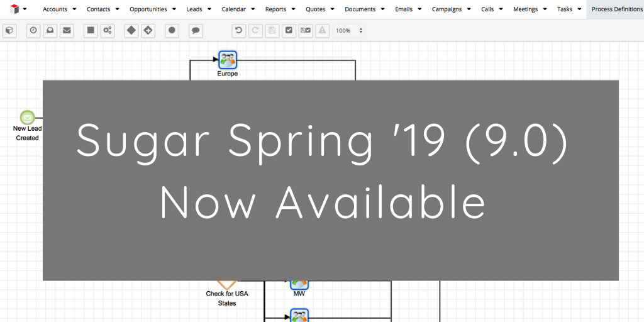
Task: Expand the Emails dropdown arrow
Action: click(419, 9)
